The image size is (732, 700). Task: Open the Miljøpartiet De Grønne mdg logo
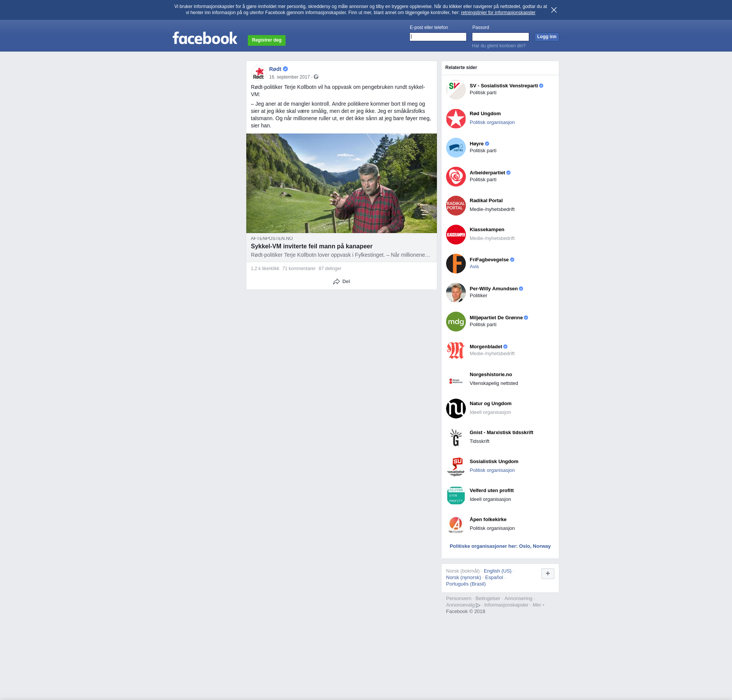pyautogui.click(x=456, y=322)
